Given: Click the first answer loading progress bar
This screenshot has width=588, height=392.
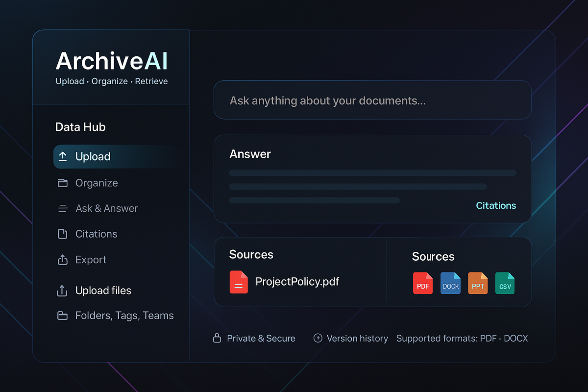Looking at the screenshot, I should [x=372, y=172].
